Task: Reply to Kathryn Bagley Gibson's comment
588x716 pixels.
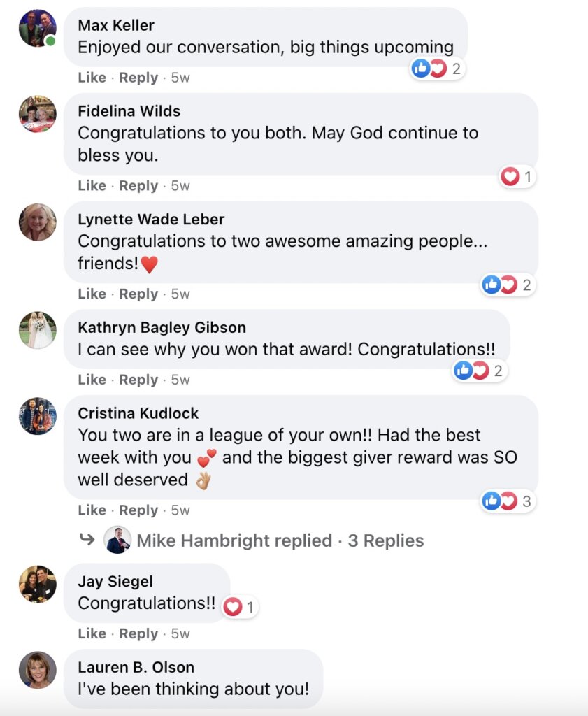Action: coord(138,380)
